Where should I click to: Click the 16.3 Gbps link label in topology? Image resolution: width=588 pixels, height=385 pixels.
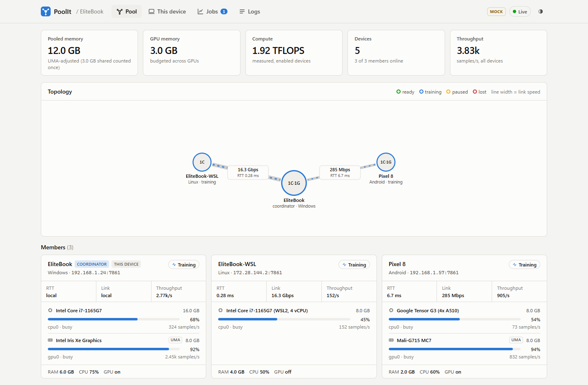click(248, 172)
